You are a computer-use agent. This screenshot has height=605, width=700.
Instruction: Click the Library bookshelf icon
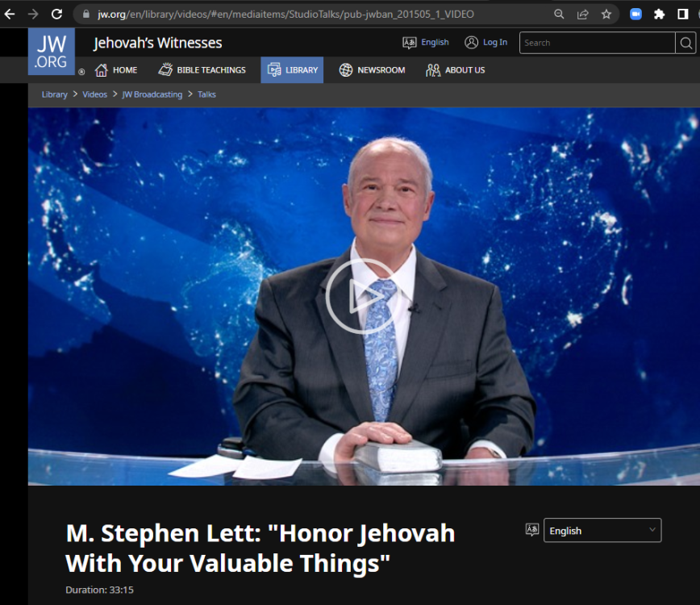(274, 70)
